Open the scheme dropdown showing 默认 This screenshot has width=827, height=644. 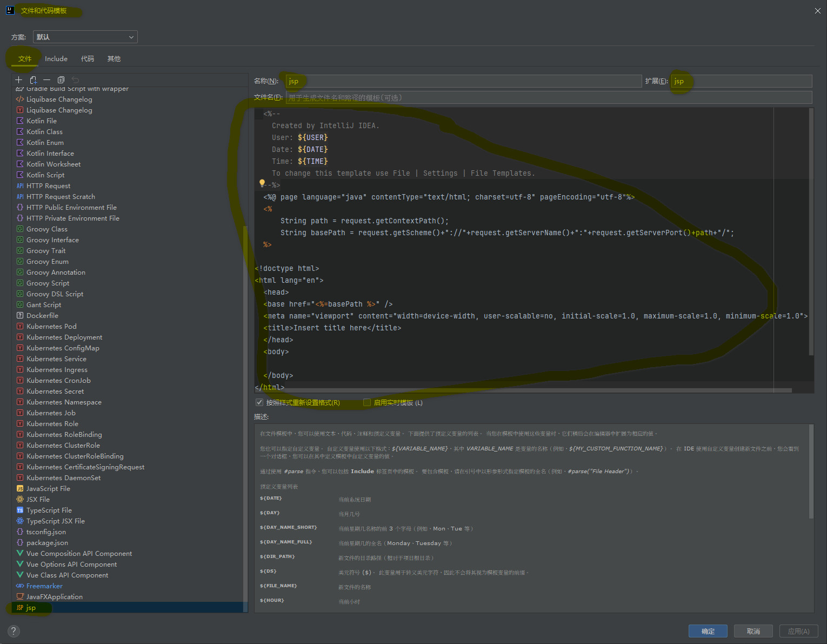click(85, 37)
